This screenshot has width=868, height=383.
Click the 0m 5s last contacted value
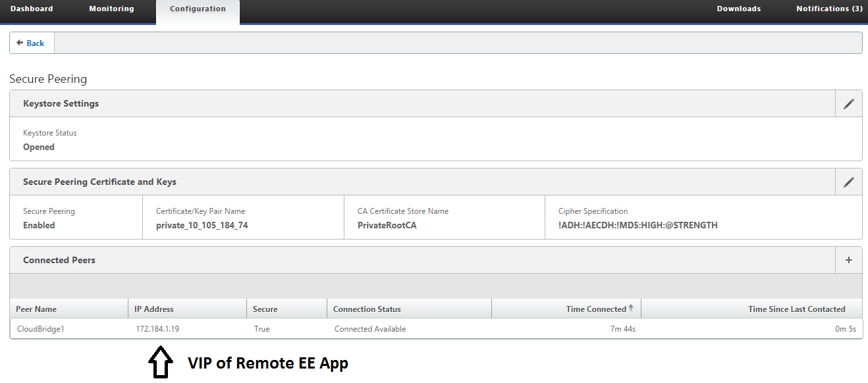(845, 329)
